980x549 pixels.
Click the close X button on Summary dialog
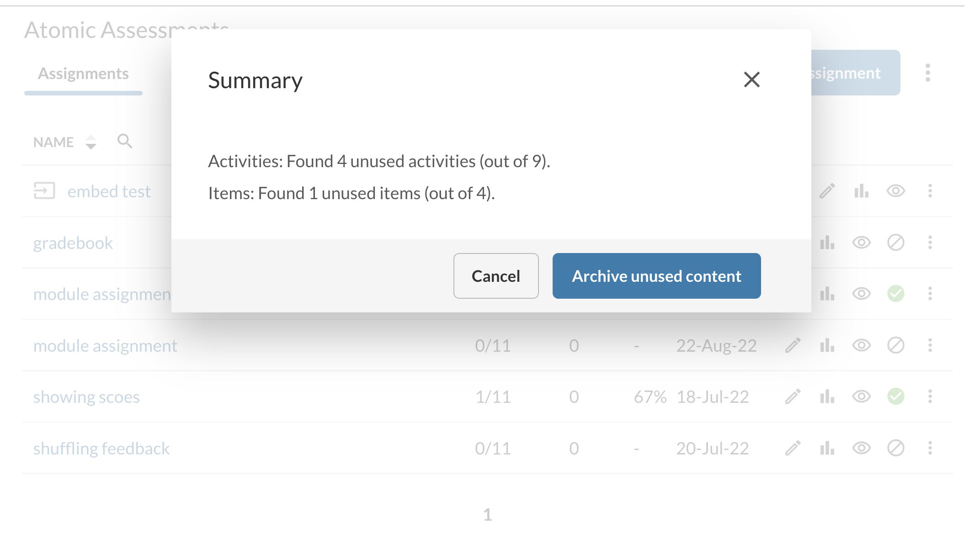(751, 79)
